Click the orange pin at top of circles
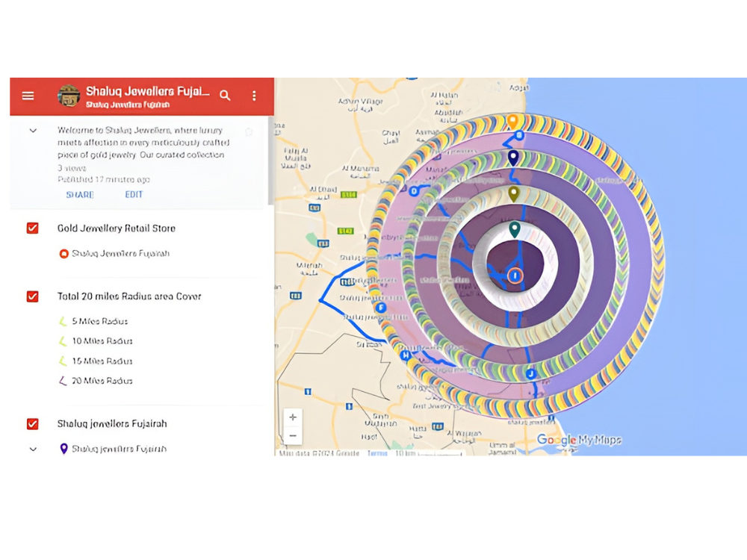The height and width of the screenshot is (560, 747). [512, 122]
